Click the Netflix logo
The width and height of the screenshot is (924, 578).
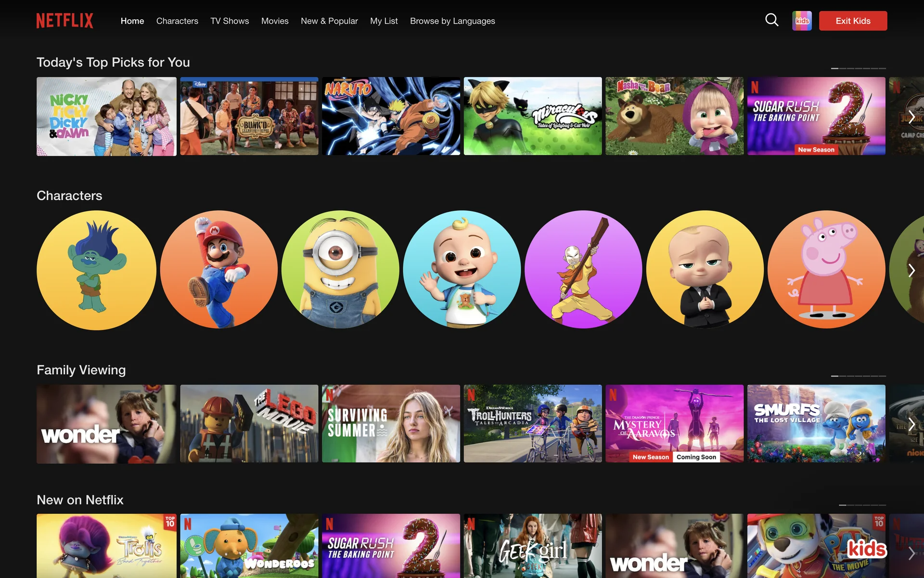pyautogui.click(x=65, y=21)
